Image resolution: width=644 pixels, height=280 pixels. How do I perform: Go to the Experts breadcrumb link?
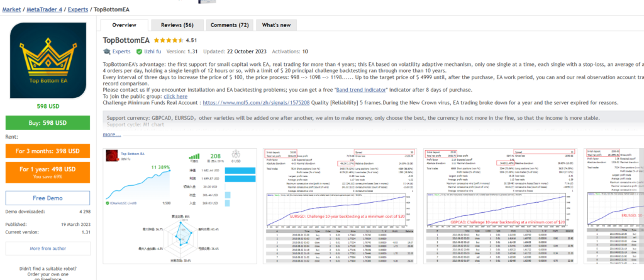tap(78, 9)
